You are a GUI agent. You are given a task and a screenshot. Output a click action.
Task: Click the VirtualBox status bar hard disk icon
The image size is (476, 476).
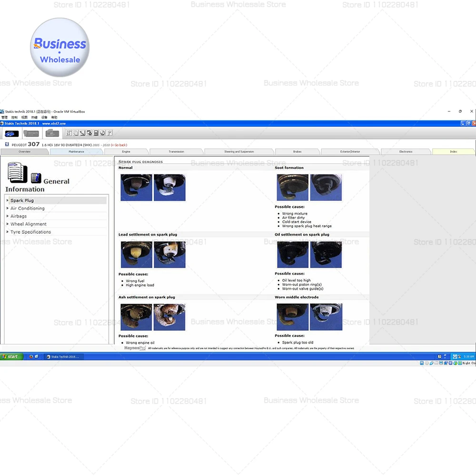point(422,363)
